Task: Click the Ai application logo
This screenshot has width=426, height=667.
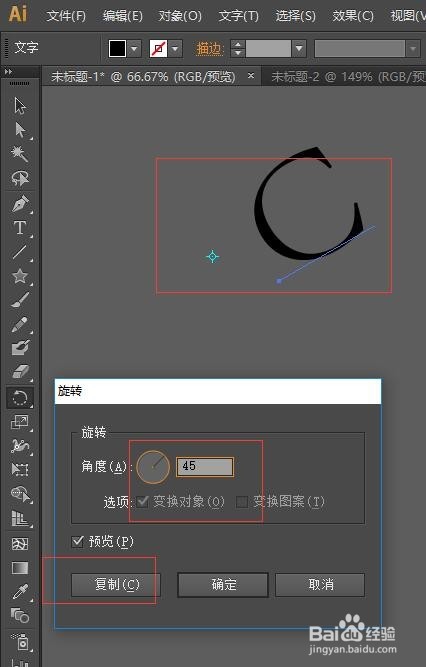Action: pyautogui.click(x=18, y=14)
